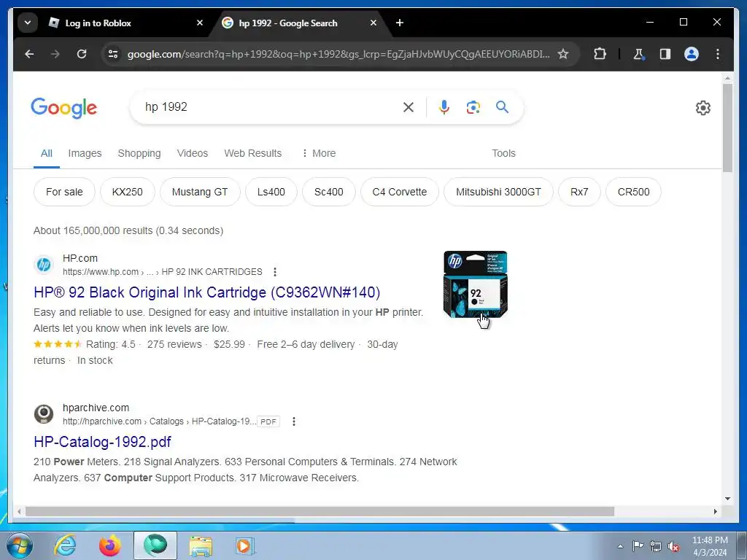The width and height of the screenshot is (747, 560).
Task: Apply the For sale chip
Action: [x=64, y=192]
